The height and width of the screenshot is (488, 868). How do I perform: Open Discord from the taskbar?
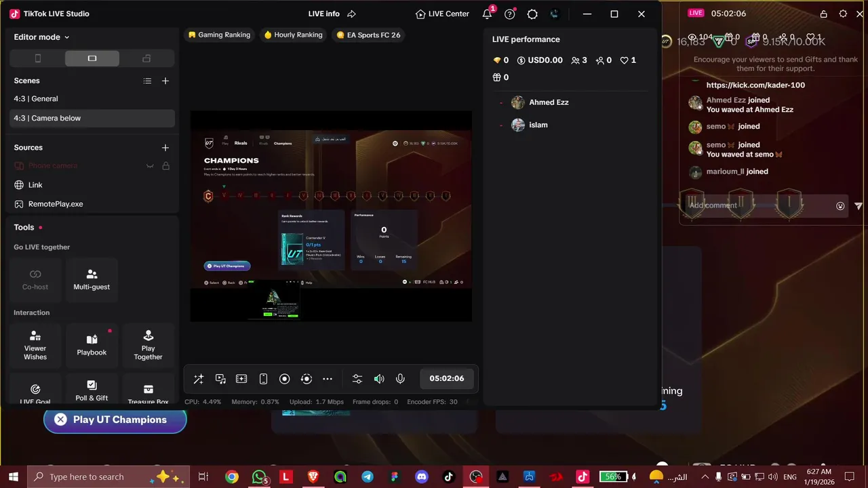coord(422,477)
